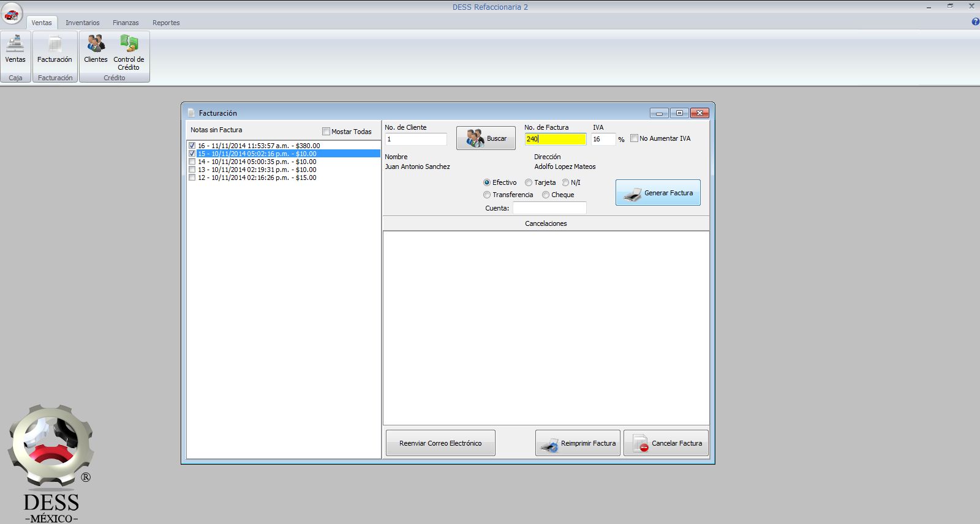The height and width of the screenshot is (524, 980).
Task: Focus the Cuenta input field
Action: coord(549,208)
